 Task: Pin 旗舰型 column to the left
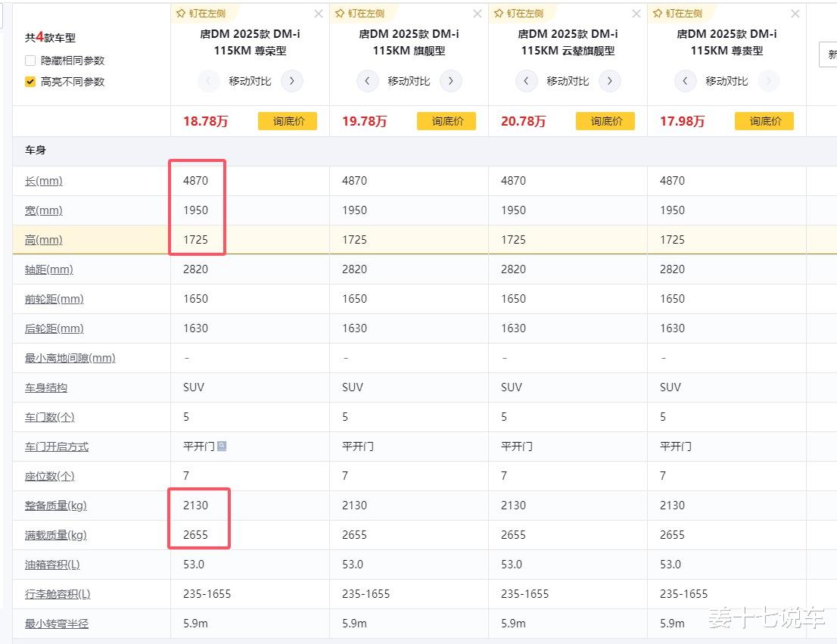point(360,14)
